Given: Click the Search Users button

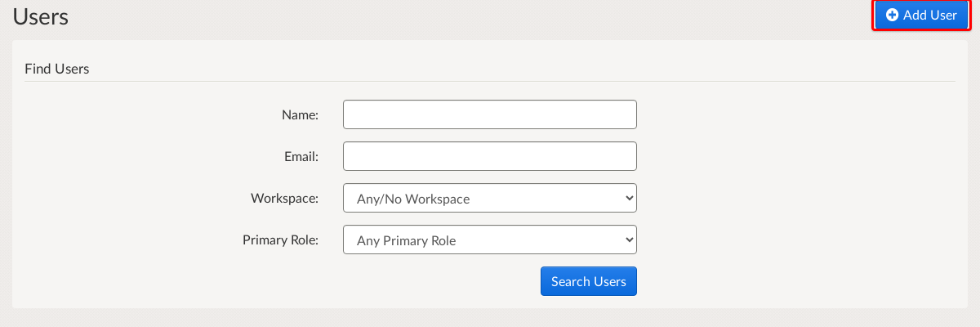Looking at the screenshot, I should point(589,281).
